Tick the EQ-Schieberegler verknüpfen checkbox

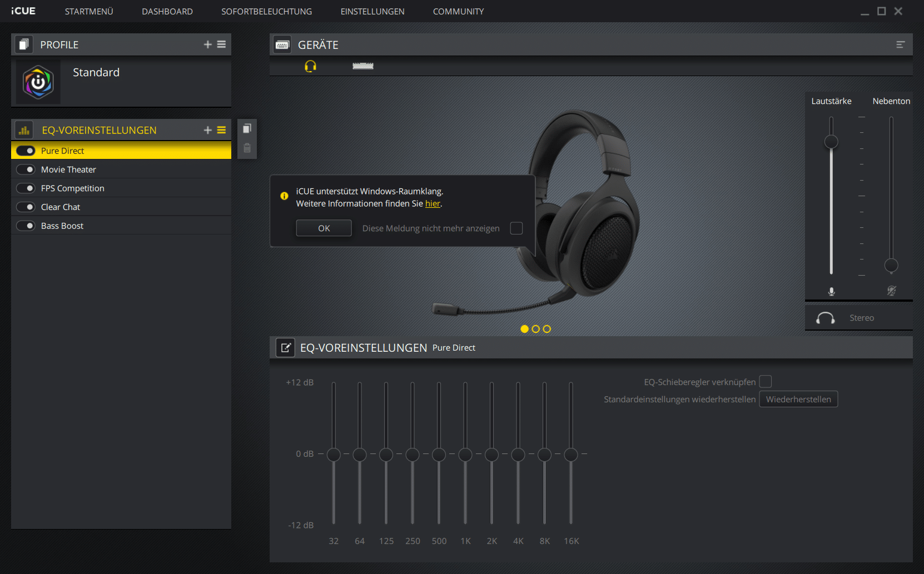click(765, 382)
